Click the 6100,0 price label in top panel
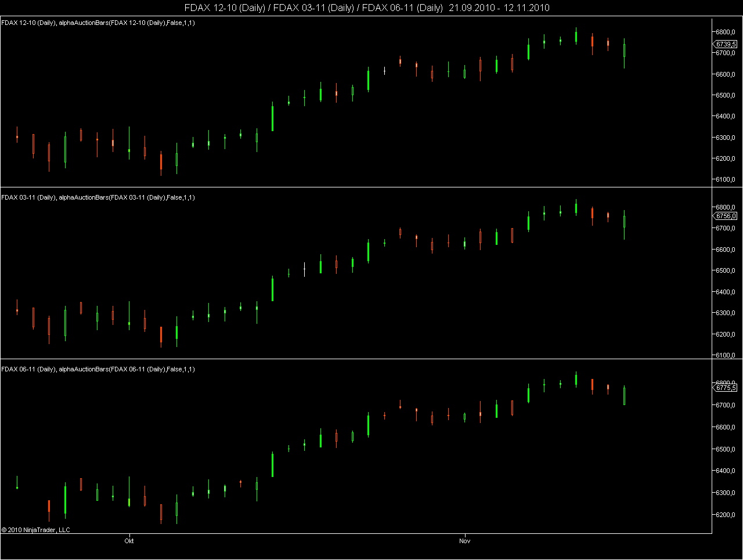The width and height of the screenshot is (743, 560). pyautogui.click(x=726, y=179)
